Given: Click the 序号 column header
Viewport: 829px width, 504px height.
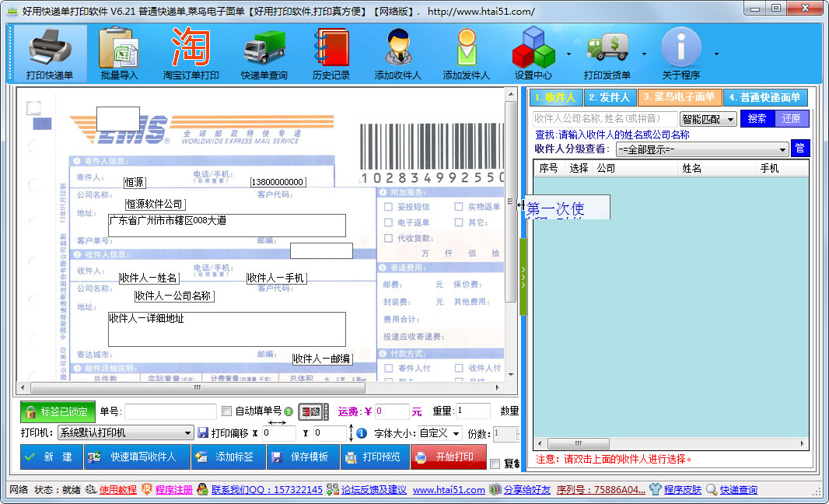Looking at the screenshot, I should [x=548, y=168].
